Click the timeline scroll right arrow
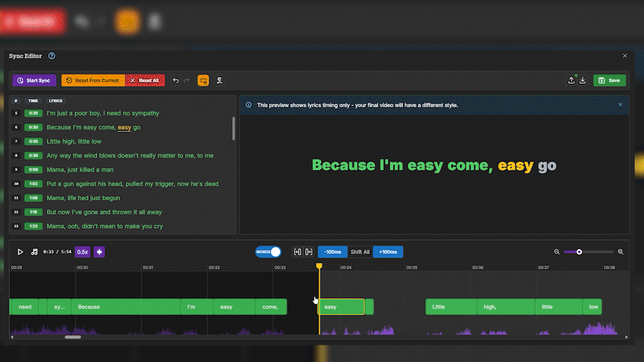The width and height of the screenshot is (644, 362). (x=627, y=337)
